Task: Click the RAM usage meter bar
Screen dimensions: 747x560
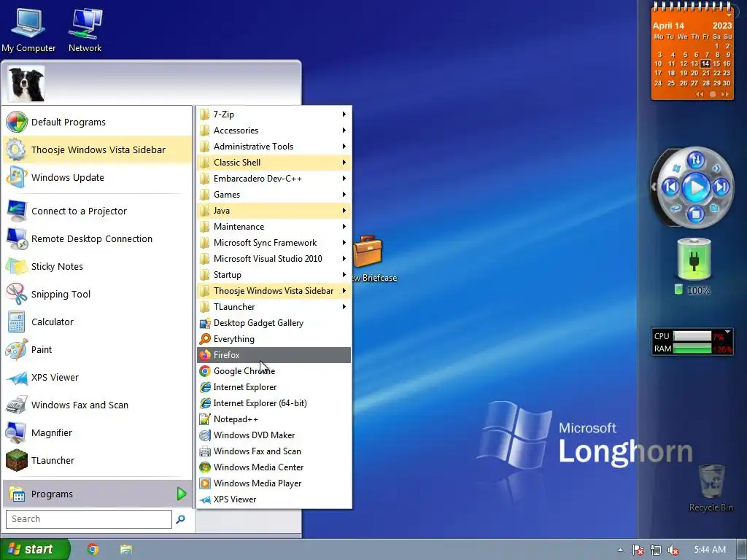Action: 693,349
